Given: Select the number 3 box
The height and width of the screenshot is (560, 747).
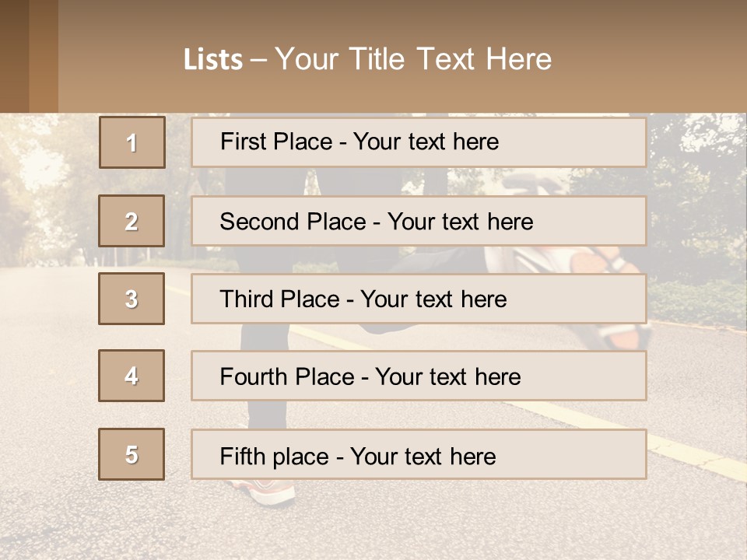Looking at the screenshot, I should click(132, 299).
